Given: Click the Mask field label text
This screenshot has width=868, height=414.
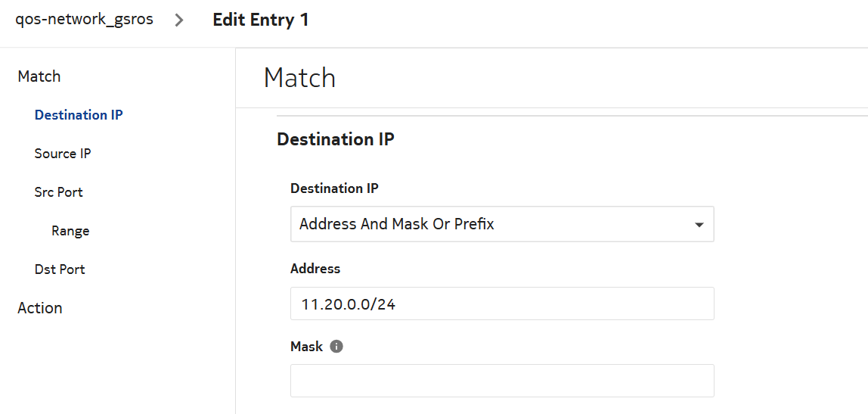Looking at the screenshot, I should (306, 347).
